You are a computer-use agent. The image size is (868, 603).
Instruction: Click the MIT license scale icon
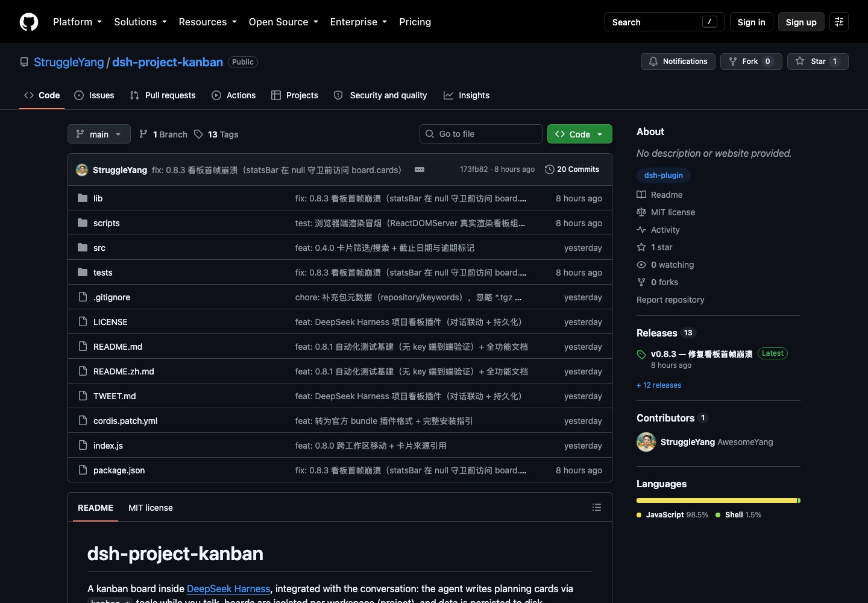(641, 212)
